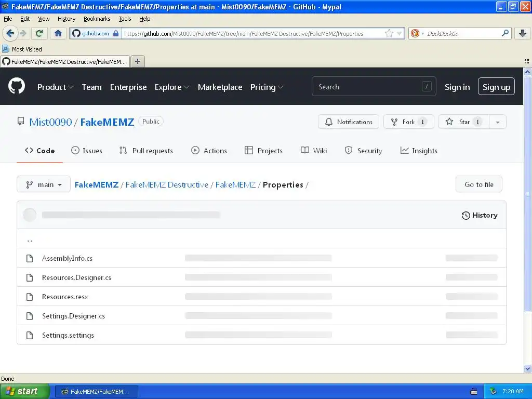The height and width of the screenshot is (399, 532).
Task: Click the DuckDuckGo search engine logo
Action: pos(415,33)
